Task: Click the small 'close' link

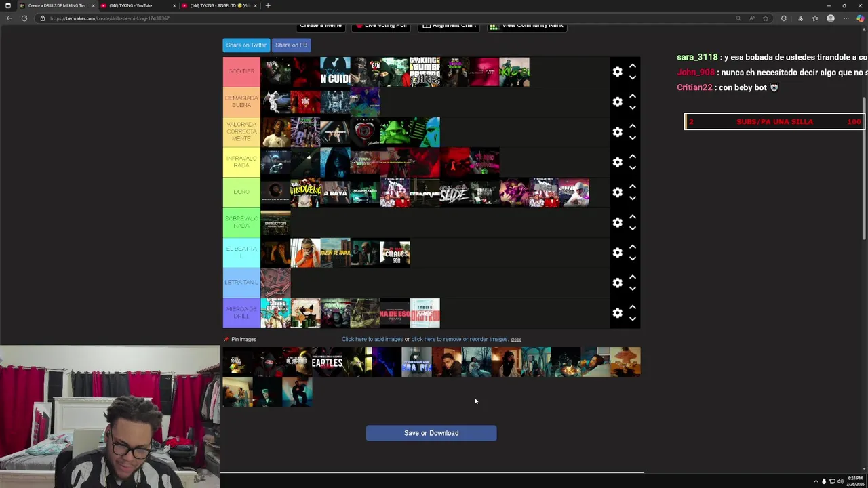Action: [516, 340]
